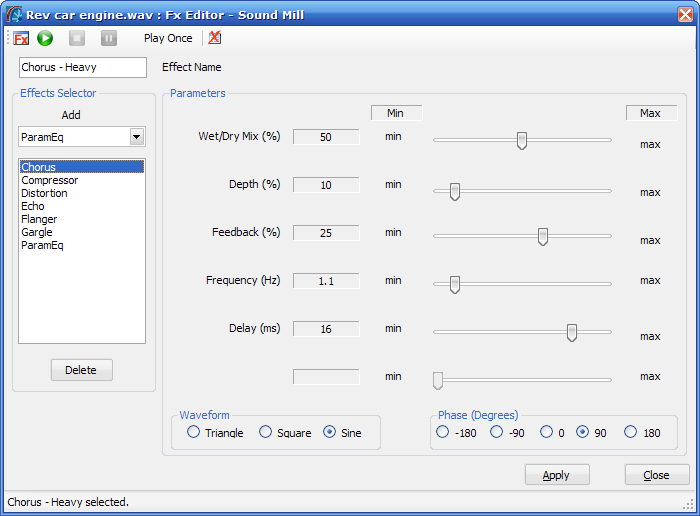Close the Fx Editor window

point(685,14)
